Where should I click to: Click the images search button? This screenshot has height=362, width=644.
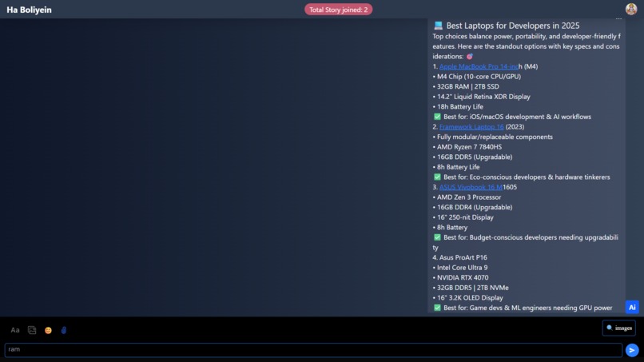[x=619, y=328]
